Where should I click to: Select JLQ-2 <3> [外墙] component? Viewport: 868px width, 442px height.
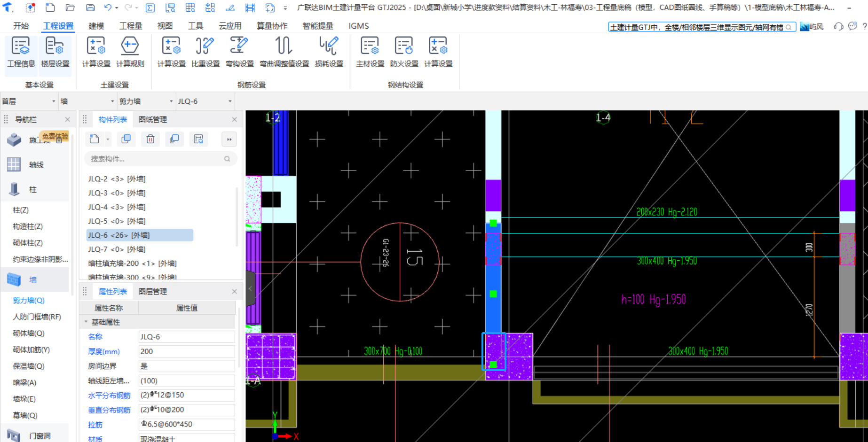117,178
